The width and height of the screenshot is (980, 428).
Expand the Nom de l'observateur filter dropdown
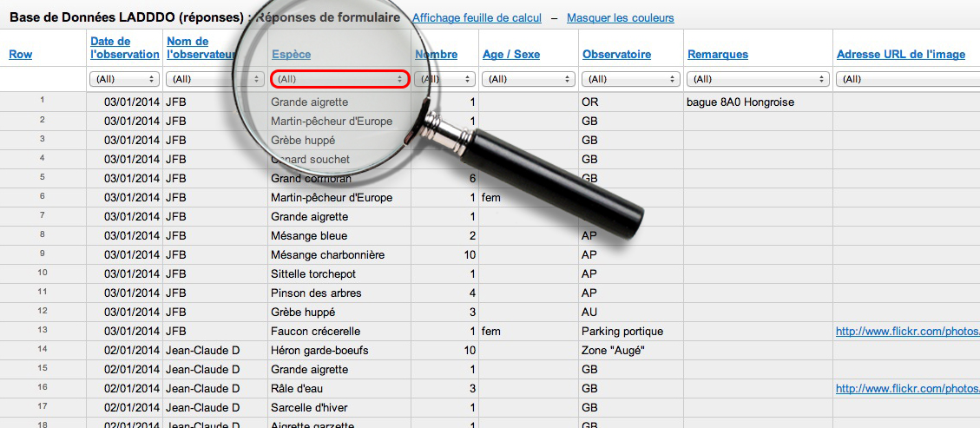201,79
